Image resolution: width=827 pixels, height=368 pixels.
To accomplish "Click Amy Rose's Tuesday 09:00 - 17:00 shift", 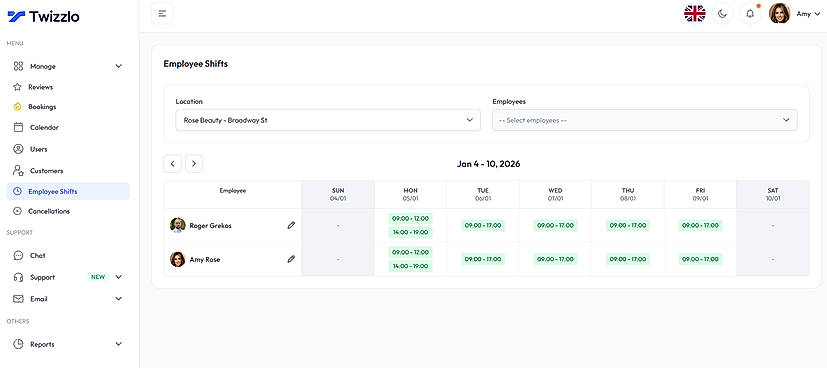I will (x=483, y=259).
